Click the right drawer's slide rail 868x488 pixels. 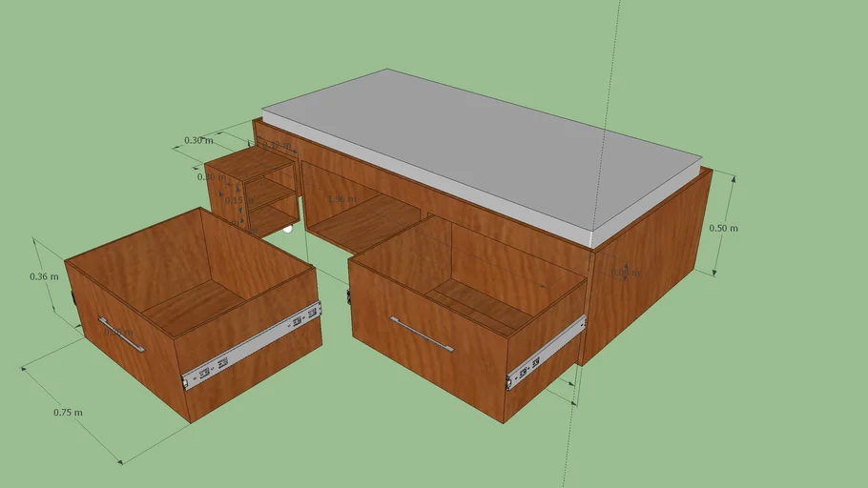(x=545, y=354)
